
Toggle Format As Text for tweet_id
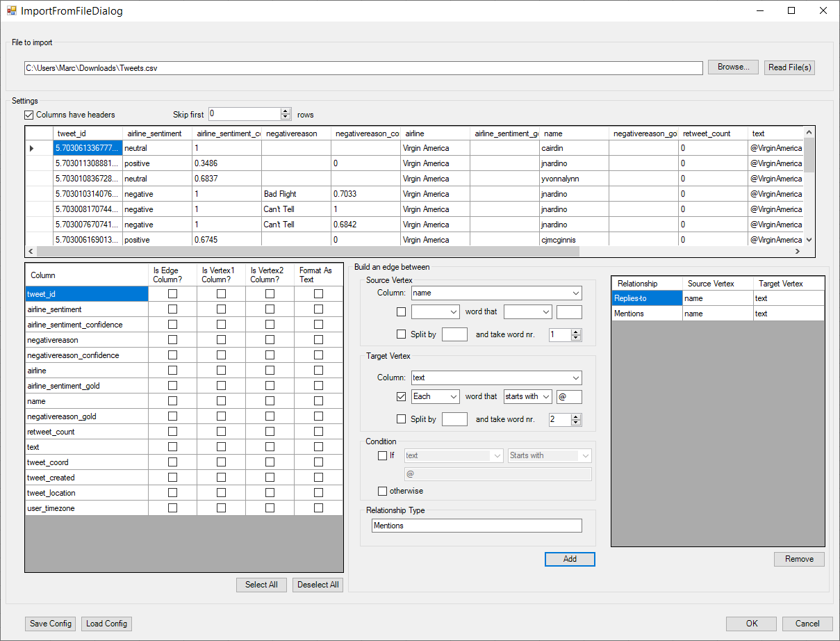click(x=318, y=294)
